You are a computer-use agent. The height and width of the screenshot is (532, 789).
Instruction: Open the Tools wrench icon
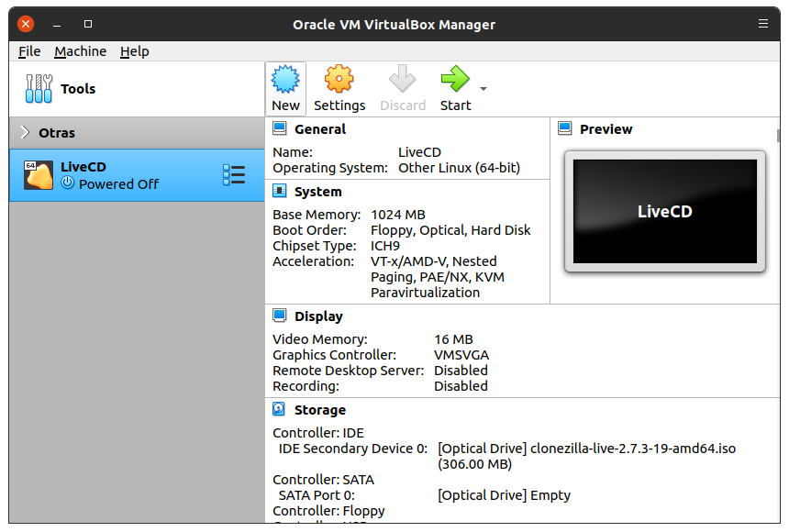tap(39, 89)
